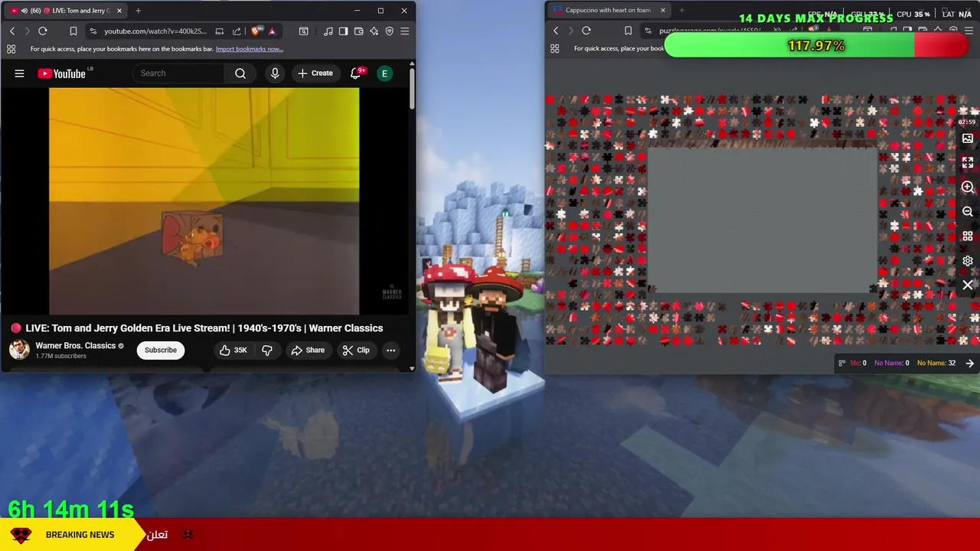Viewport: 980px width, 551px height.
Task: Click the YouTube page vertical scrollbar
Action: pos(412,90)
